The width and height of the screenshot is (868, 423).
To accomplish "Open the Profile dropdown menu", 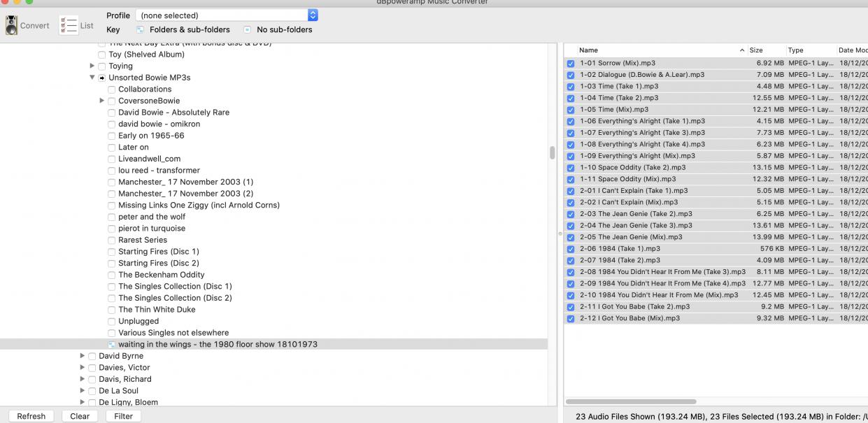I will pyautogui.click(x=313, y=15).
